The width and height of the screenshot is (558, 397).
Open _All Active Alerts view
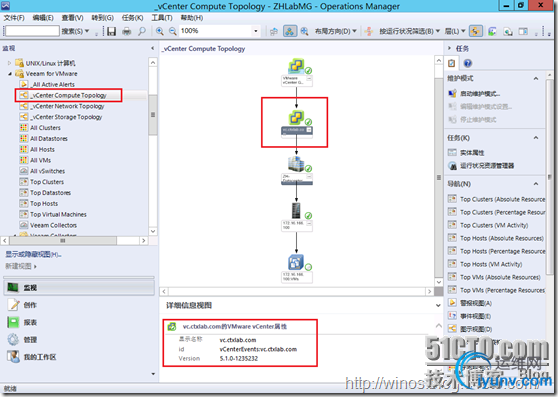click(52, 85)
